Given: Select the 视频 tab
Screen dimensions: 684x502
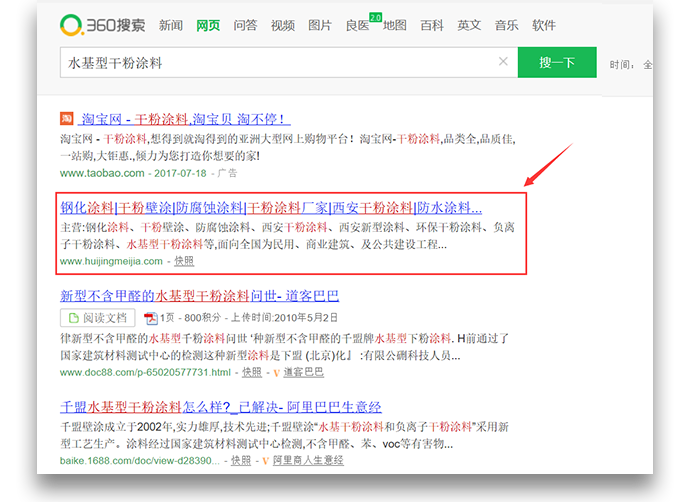Looking at the screenshot, I should click(283, 25).
